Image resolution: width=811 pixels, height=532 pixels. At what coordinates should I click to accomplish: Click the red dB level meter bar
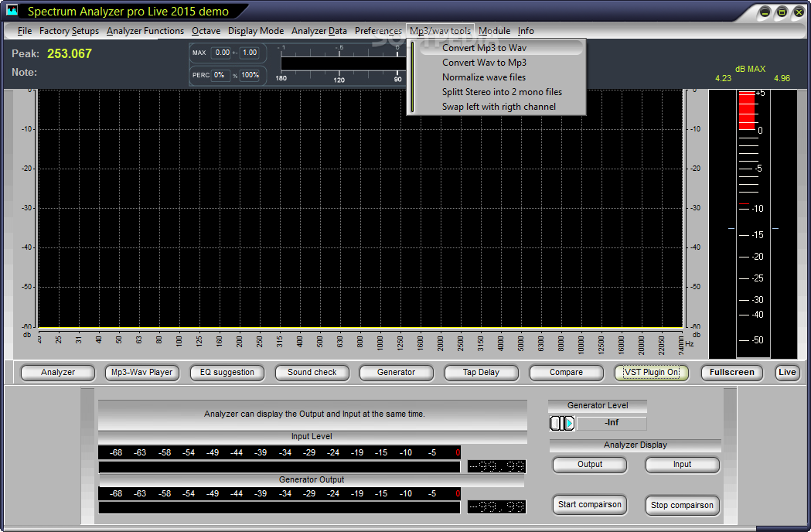747,111
